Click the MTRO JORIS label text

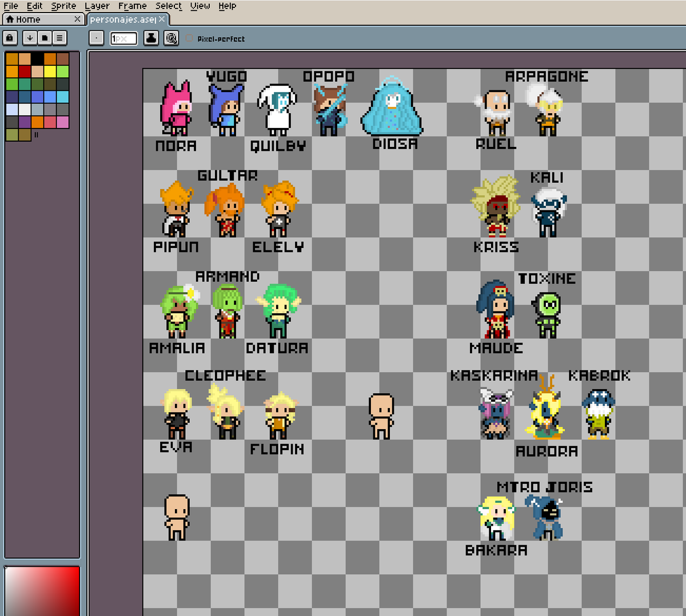[545, 487]
